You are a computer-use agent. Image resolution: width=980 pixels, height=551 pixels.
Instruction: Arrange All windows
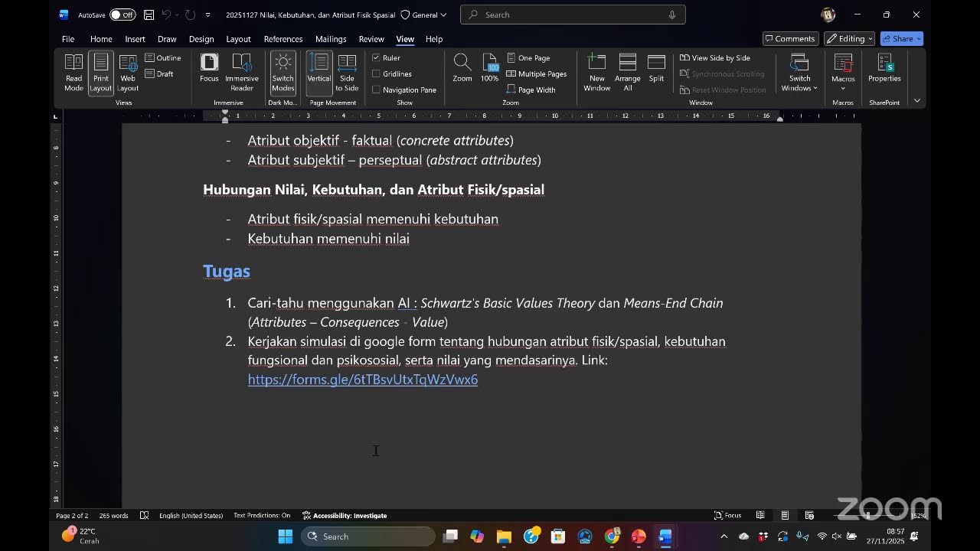628,73
